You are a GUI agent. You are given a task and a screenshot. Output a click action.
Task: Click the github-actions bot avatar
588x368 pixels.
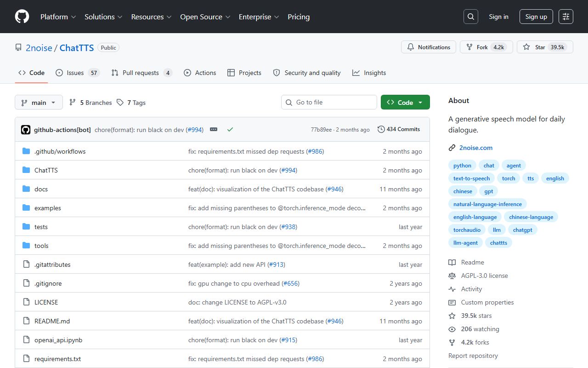tap(26, 130)
